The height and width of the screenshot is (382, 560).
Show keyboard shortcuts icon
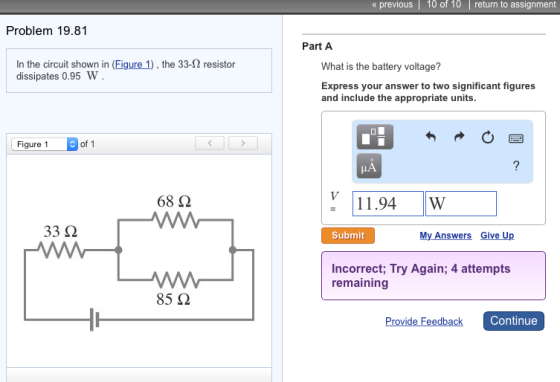point(516,138)
